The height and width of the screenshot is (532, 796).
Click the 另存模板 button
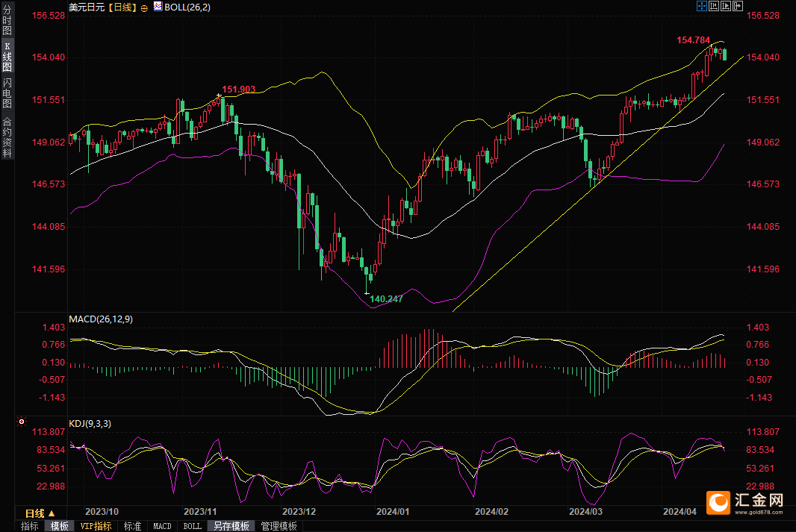231,527
